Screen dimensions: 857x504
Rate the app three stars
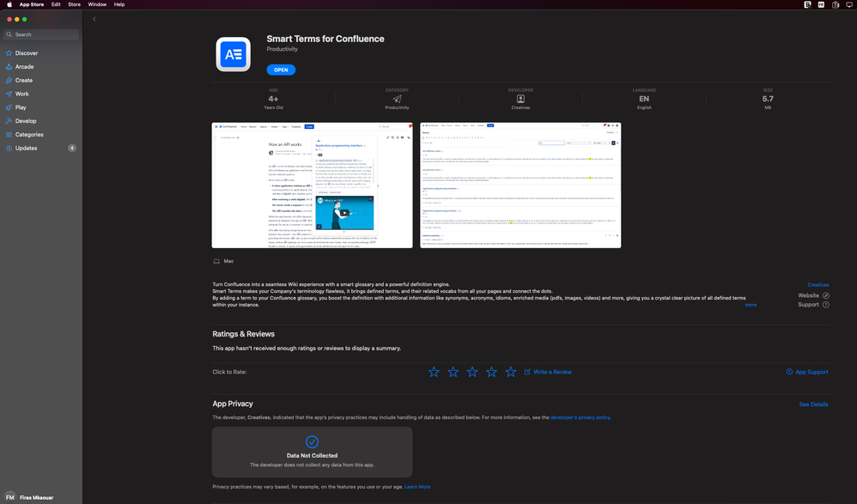[472, 373]
